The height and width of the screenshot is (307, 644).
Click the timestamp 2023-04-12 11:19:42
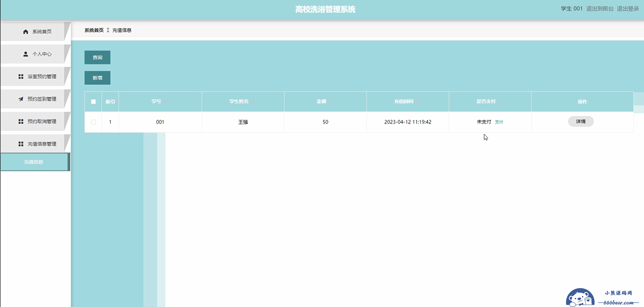pos(408,122)
